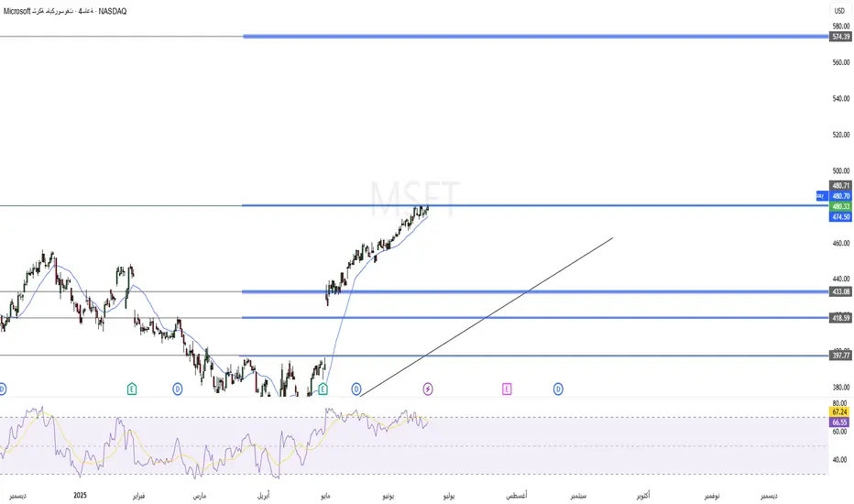
Task: Click the يونيو month label
Action: point(388,496)
